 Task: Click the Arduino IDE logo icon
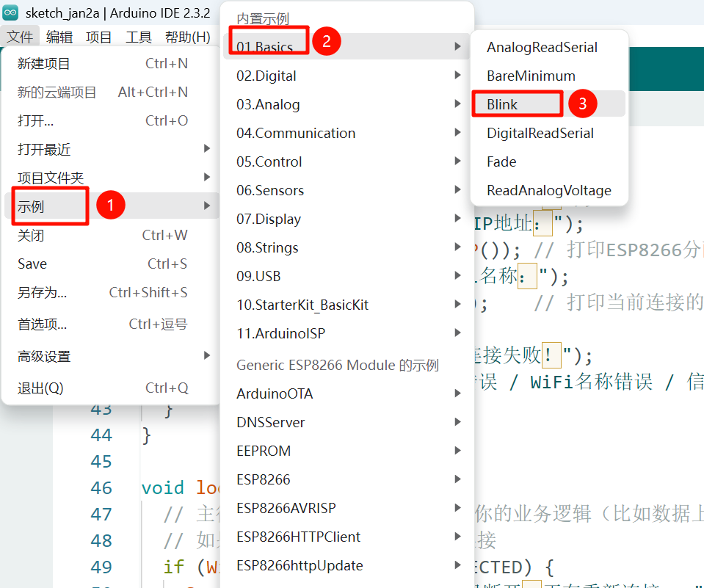(x=10, y=12)
